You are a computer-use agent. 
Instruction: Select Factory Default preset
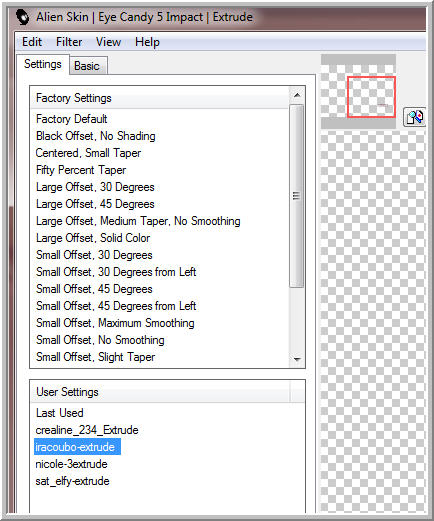click(x=71, y=119)
